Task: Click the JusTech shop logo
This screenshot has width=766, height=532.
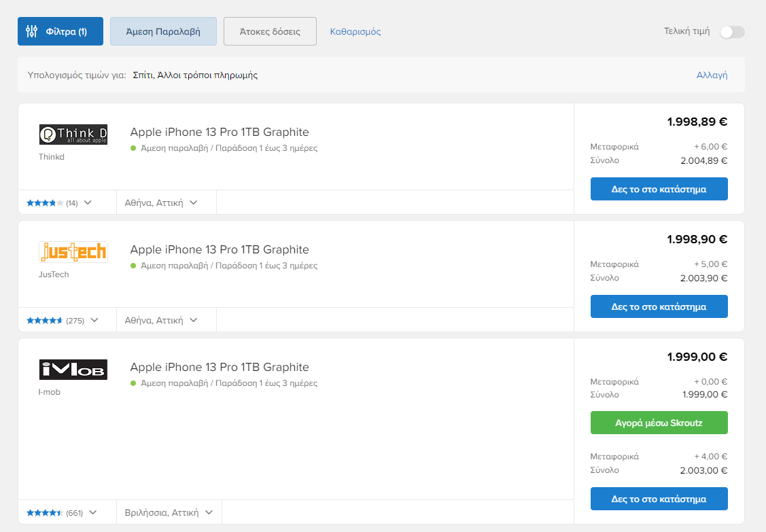Action: (73, 252)
